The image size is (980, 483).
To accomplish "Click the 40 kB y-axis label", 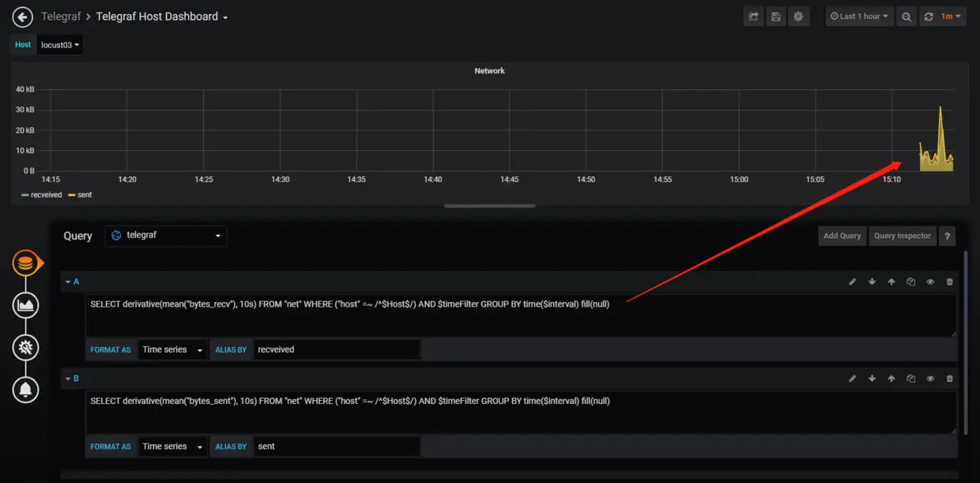I will pyautogui.click(x=24, y=89).
